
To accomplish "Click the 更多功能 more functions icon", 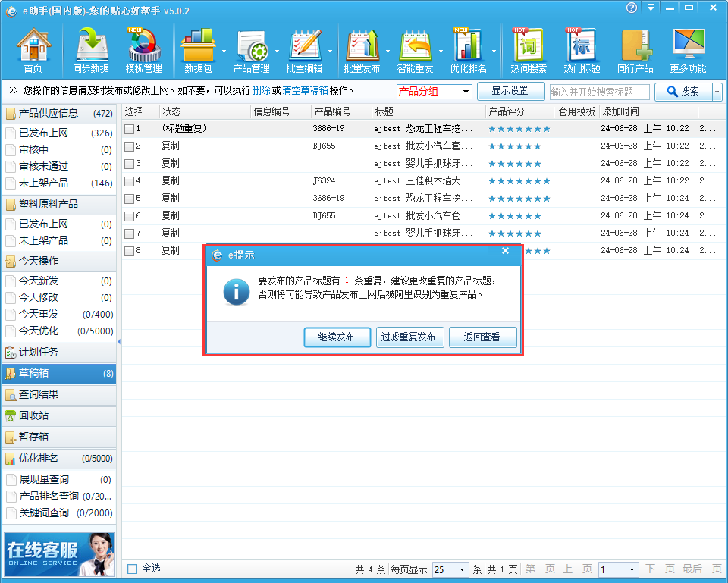I will tap(688, 51).
